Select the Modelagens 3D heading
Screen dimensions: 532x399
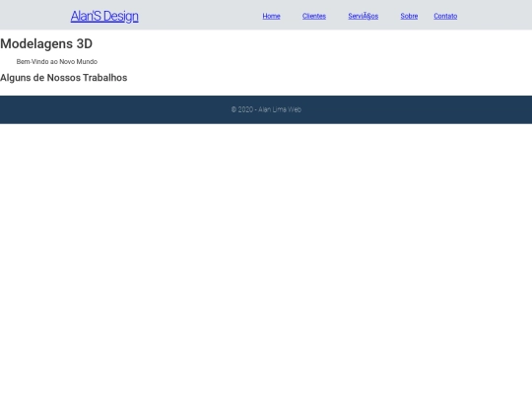pos(46,43)
